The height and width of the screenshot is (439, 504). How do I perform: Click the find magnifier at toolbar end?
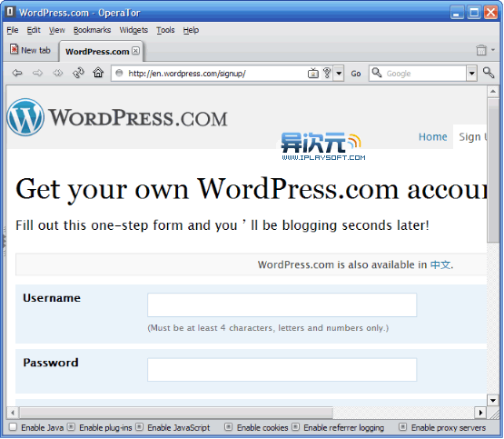[489, 73]
